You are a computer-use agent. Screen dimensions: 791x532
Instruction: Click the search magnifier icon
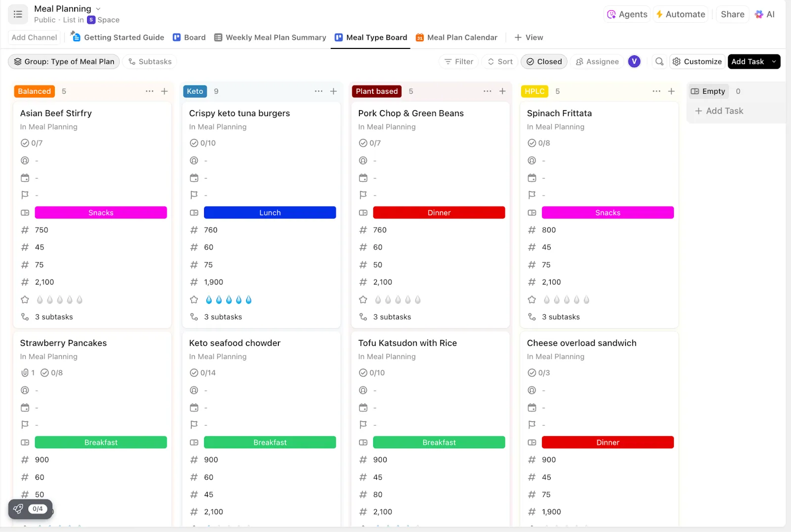659,62
